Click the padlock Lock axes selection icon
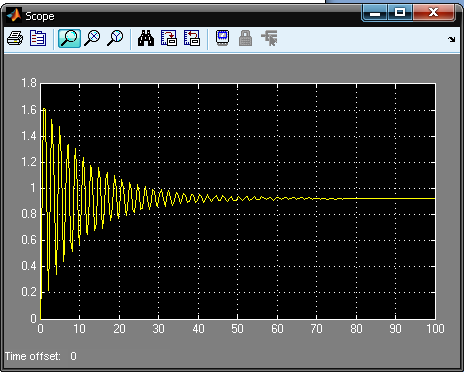 pos(246,38)
